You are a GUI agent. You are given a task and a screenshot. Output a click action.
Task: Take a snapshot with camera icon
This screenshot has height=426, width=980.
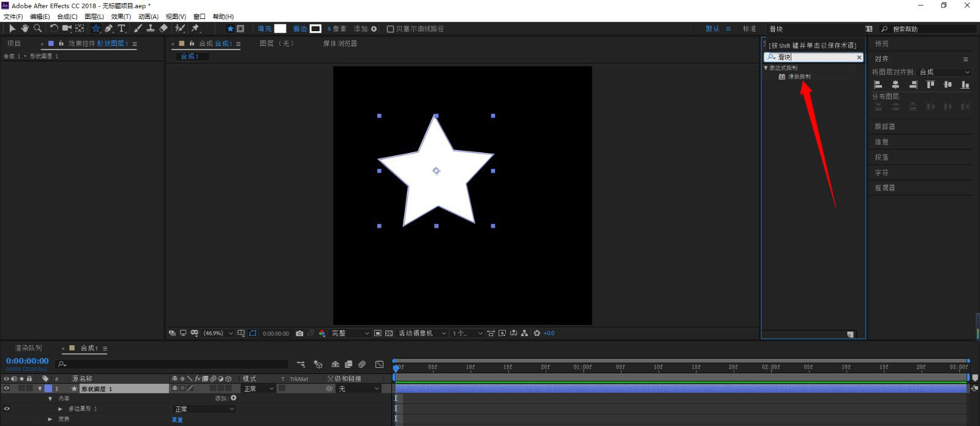coord(300,334)
